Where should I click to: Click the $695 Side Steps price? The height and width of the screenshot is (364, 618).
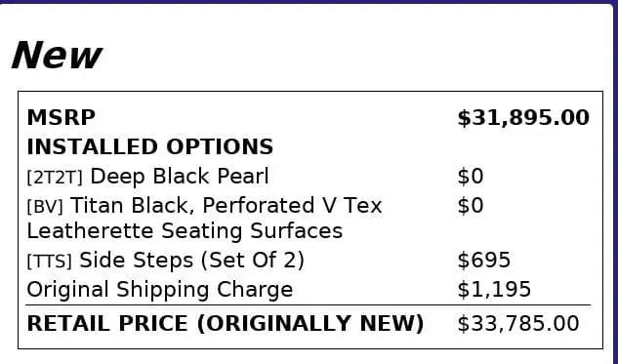tap(484, 260)
